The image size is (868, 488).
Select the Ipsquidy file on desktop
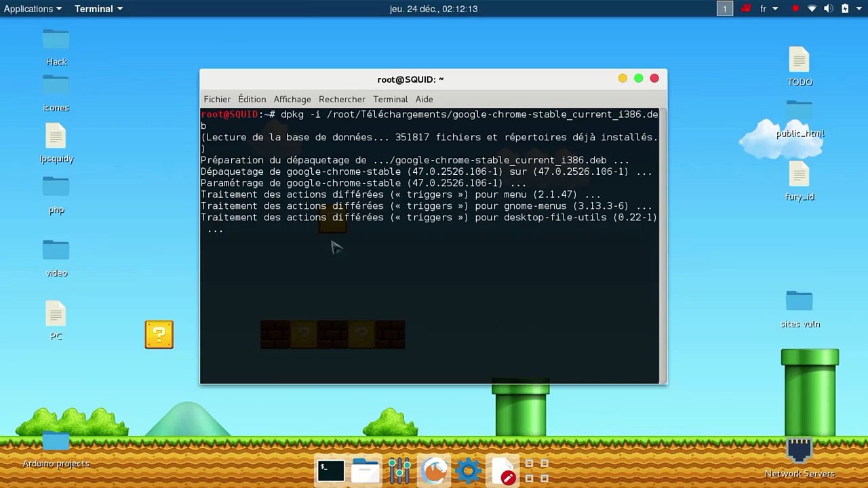pos(56,143)
